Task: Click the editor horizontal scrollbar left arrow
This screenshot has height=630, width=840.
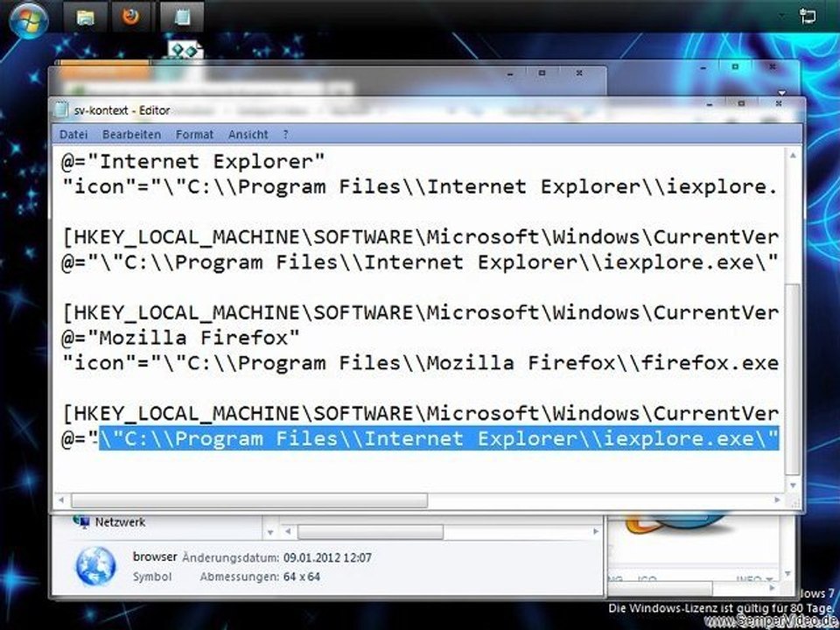Action: 61,500
